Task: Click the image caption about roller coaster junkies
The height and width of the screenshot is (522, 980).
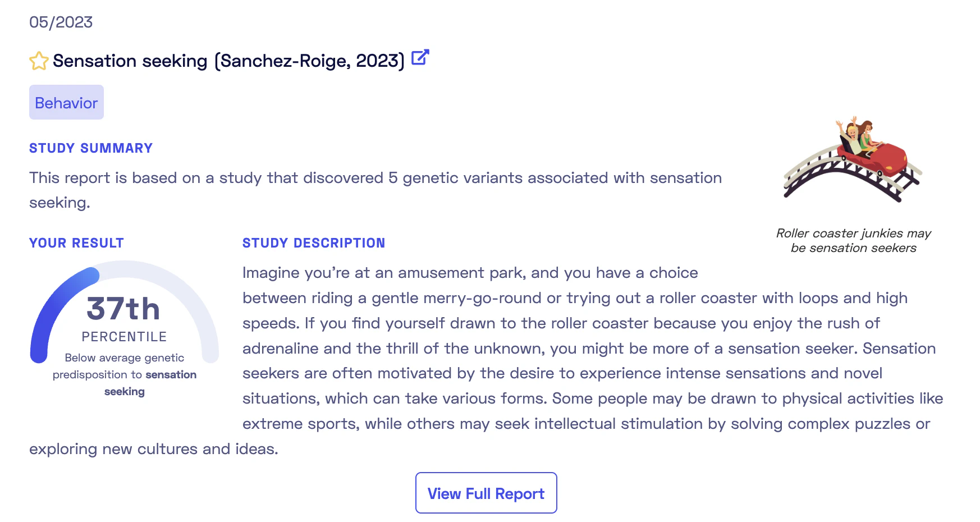Action: pyautogui.click(x=853, y=240)
